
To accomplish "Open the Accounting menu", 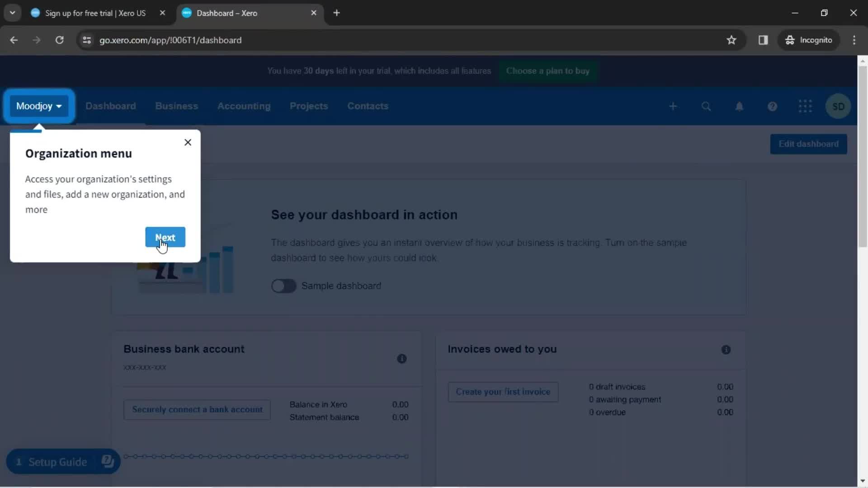I will pyautogui.click(x=244, y=106).
